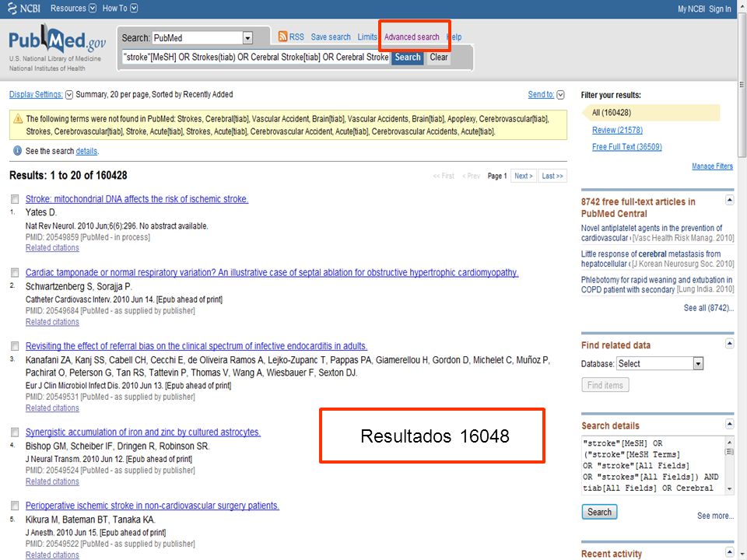Open the Cardiac tamponade or normal respiratory variation article
This screenshot has height=560, width=747.
click(x=272, y=272)
